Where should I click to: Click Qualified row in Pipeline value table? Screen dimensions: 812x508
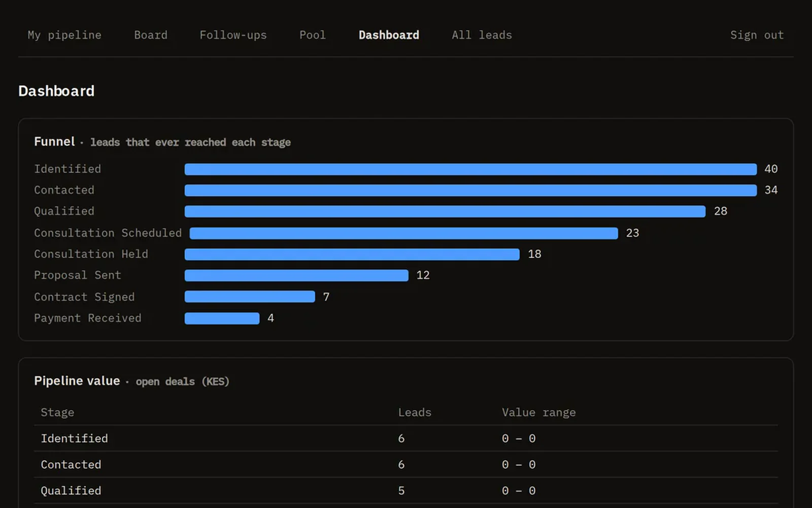point(406,491)
